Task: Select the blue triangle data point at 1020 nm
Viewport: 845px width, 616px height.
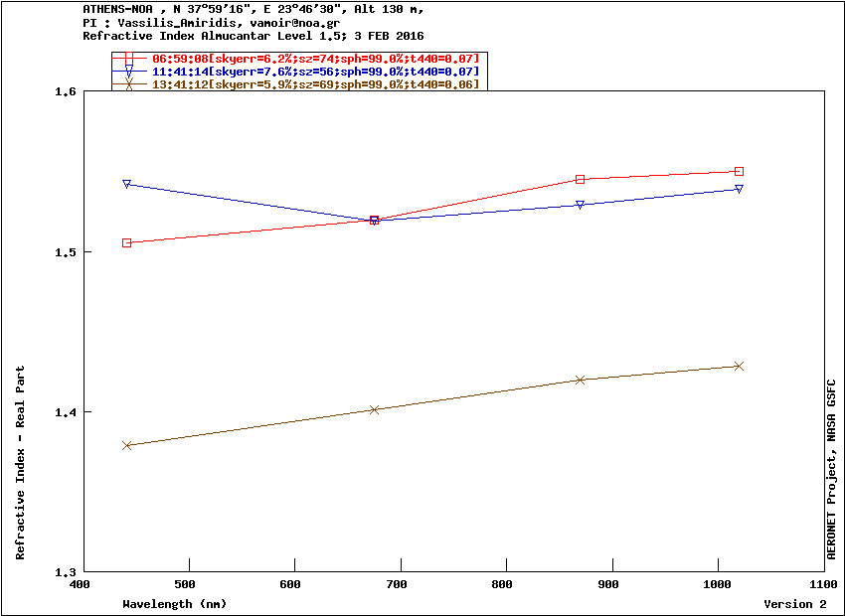Action: [739, 189]
